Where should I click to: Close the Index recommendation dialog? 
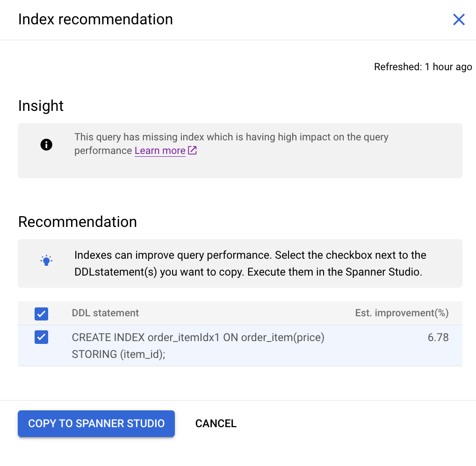(x=459, y=19)
